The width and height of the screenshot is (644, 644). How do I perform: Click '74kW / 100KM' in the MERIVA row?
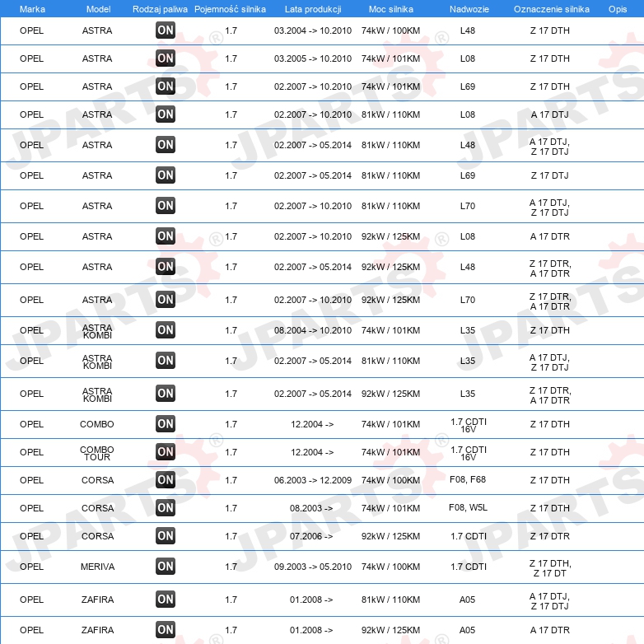coord(390,567)
